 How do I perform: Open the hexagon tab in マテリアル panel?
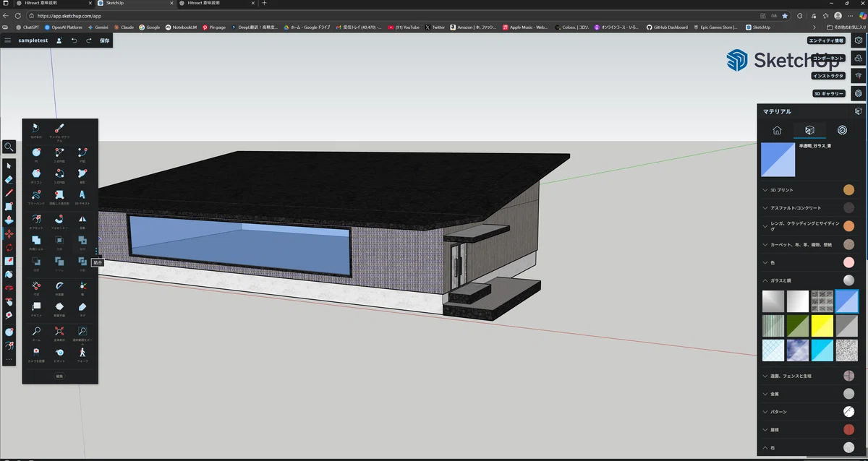coord(842,131)
